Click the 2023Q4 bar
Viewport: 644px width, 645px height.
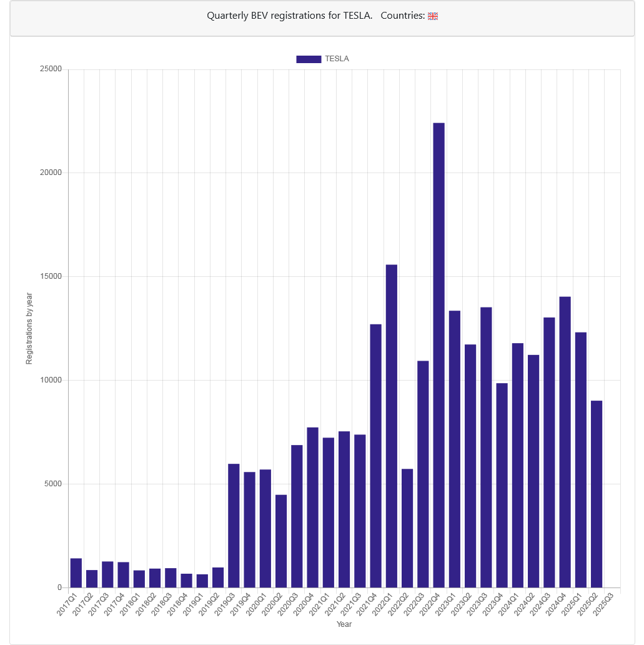pos(502,486)
